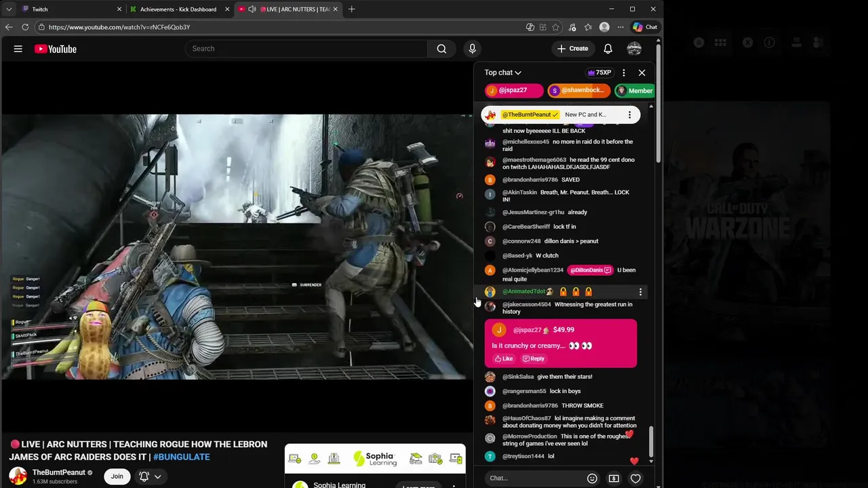Screen dimensions: 868x488
Task: Click username @treytison1444 in chat
Action: pyautogui.click(x=524, y=456)
